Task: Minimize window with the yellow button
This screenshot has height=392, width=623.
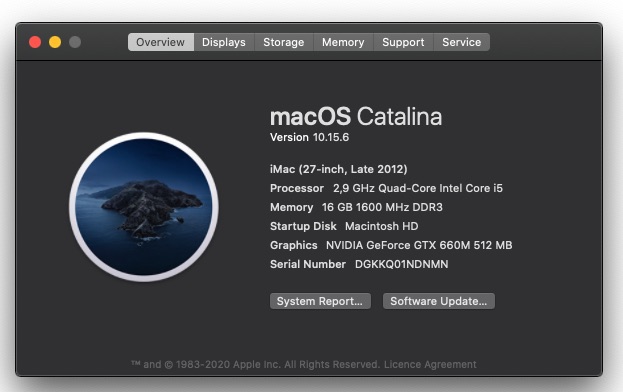Action: (x=55, y=42)
